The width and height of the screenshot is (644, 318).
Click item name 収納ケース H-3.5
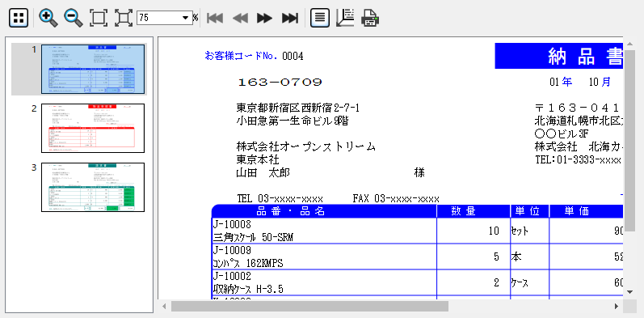[x=248, y=289]
